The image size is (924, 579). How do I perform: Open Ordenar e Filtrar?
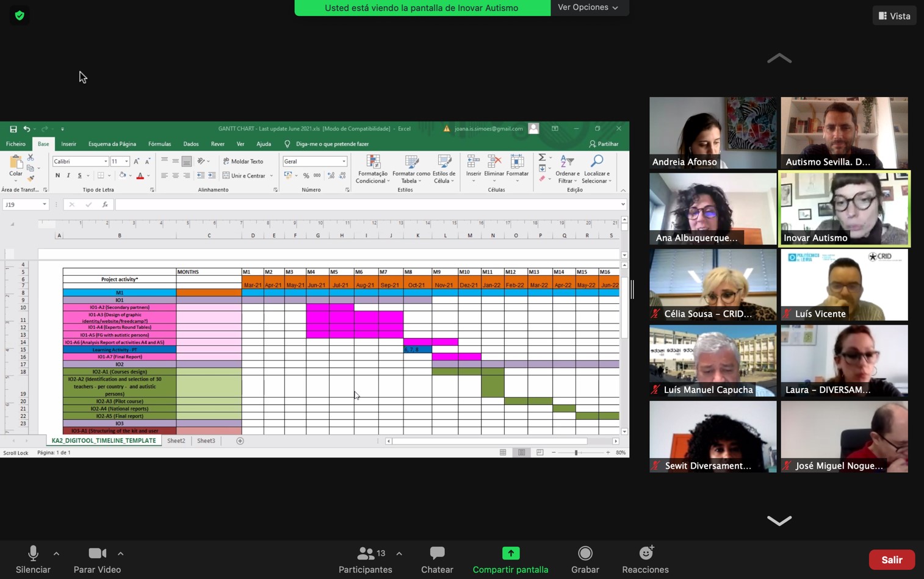coord(567,169)
